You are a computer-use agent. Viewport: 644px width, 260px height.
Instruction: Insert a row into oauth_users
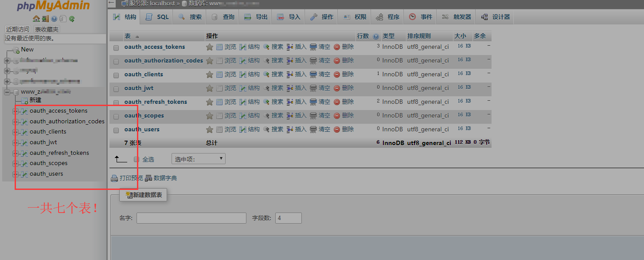(297, 130)
